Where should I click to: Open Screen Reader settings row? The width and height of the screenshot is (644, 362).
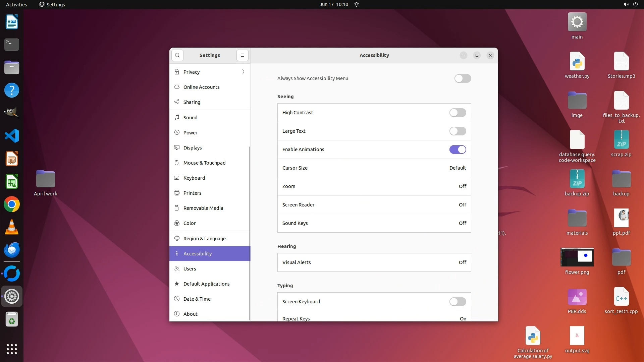point(374,205)
